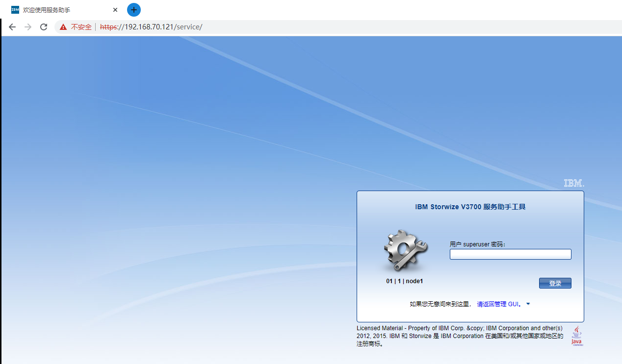
Task: Click the 不安全 security warning icon
Action: click(63, 27)
